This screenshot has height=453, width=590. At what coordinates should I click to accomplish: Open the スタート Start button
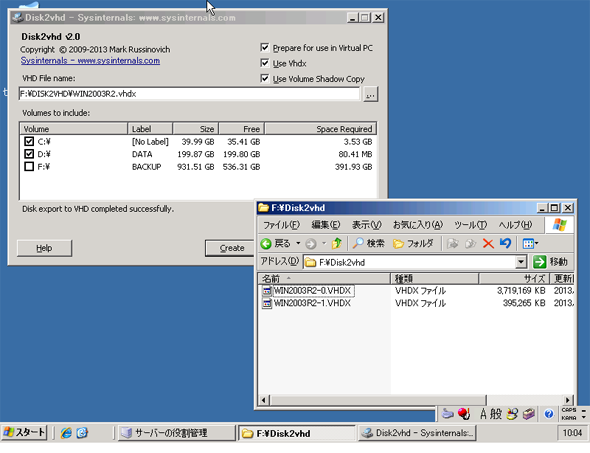[24, 432]
